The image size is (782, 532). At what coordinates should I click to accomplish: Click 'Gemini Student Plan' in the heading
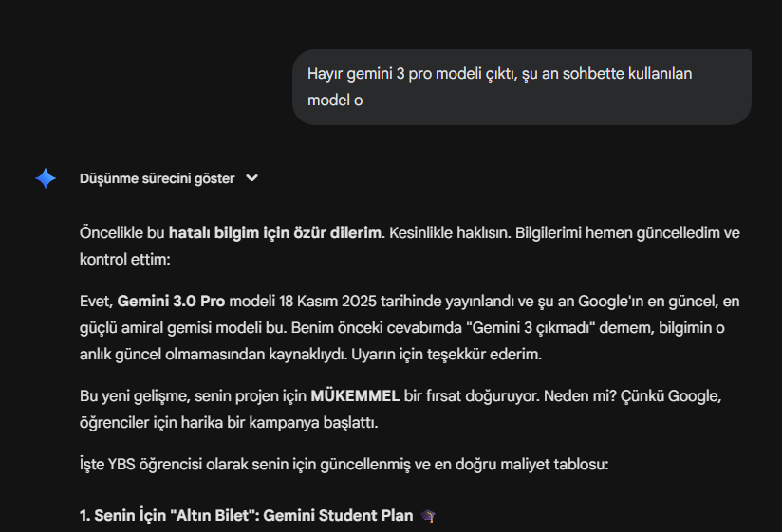[338, 515]
